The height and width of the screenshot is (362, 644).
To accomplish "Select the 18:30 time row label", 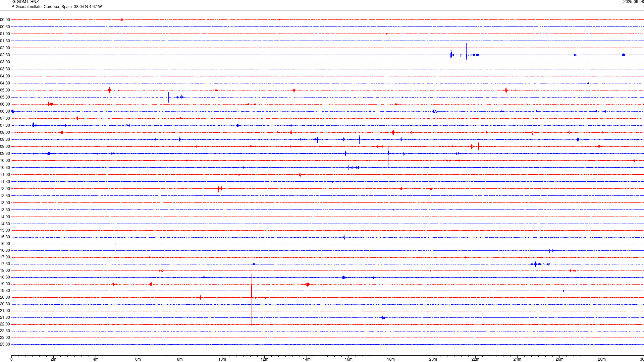I will tap(5, 277).
